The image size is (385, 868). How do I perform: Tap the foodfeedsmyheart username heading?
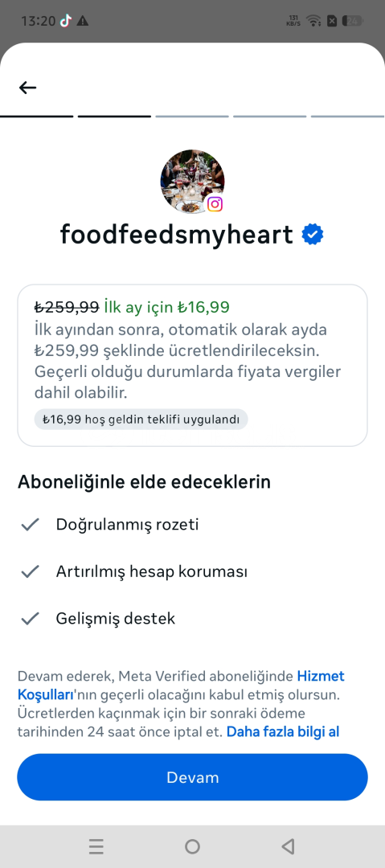click(176, 235)
